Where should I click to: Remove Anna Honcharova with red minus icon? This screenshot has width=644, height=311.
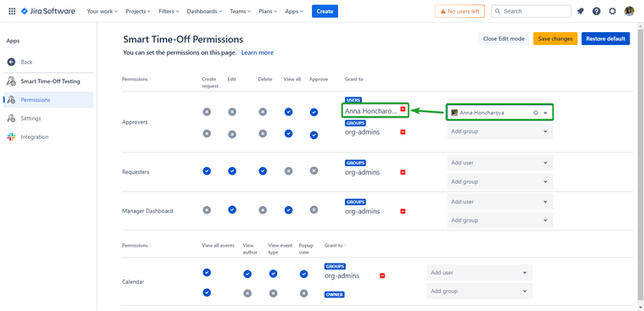[402, 108]
